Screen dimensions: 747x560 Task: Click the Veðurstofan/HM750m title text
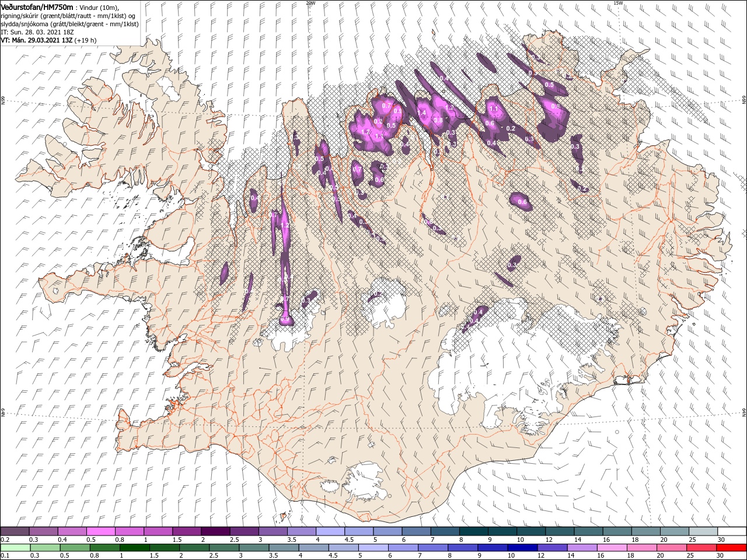click(37, 6)
